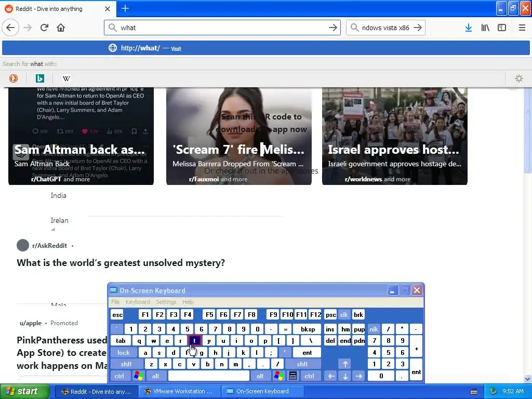
Task: Reload the page with the refresh icon
Action: (44, 28)
